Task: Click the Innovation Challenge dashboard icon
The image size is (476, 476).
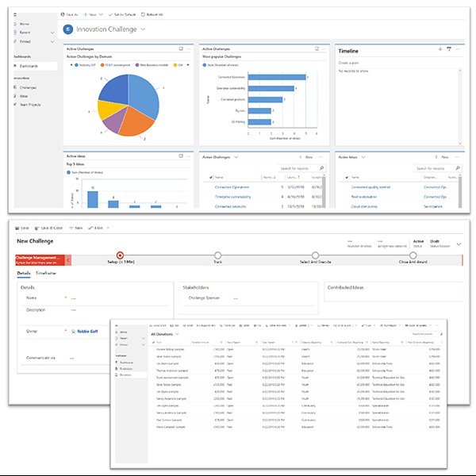Action: (x=68, y=29)
